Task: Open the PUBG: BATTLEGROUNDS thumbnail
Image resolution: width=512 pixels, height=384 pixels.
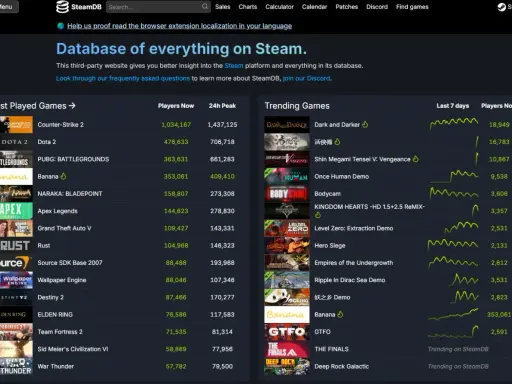Action: click(x=16, y=159)
